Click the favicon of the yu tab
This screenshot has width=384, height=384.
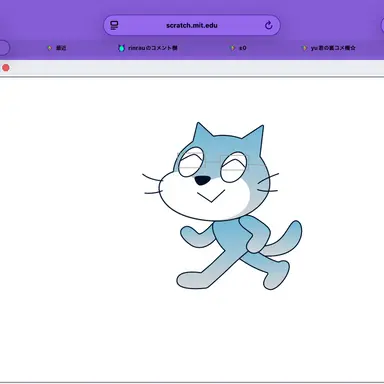pos(304,48)
